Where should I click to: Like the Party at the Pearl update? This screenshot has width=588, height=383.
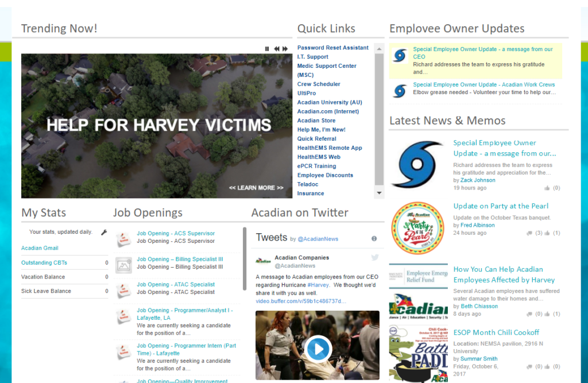[x=547, y=233]
